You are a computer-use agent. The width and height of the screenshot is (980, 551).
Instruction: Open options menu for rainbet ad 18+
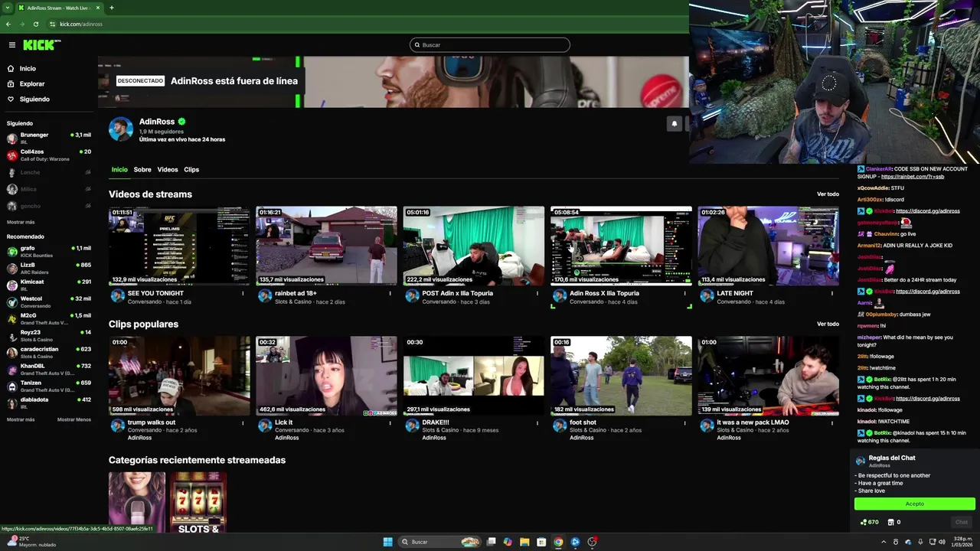click(x=390, y=293)
